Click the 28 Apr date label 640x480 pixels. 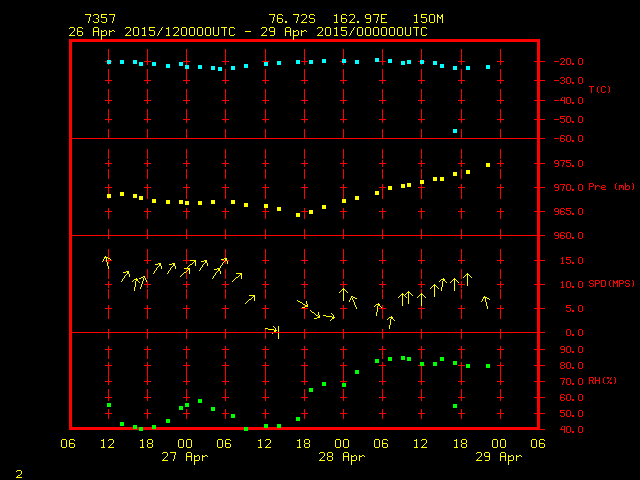pos(340,457)
